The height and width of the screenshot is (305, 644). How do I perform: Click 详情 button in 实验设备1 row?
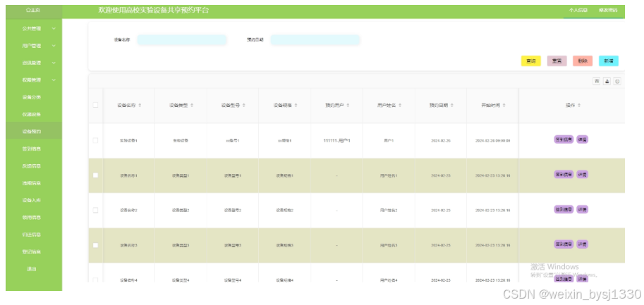[583, 139]
